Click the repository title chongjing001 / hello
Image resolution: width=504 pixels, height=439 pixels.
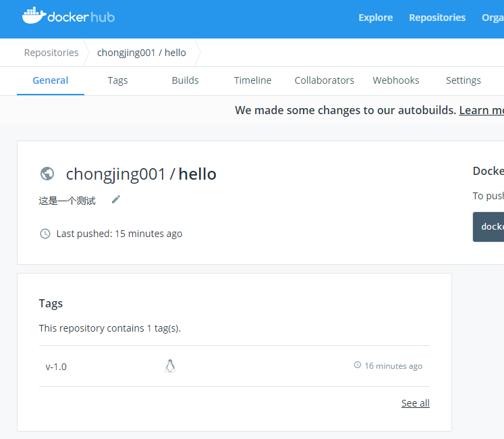point(141,174)
